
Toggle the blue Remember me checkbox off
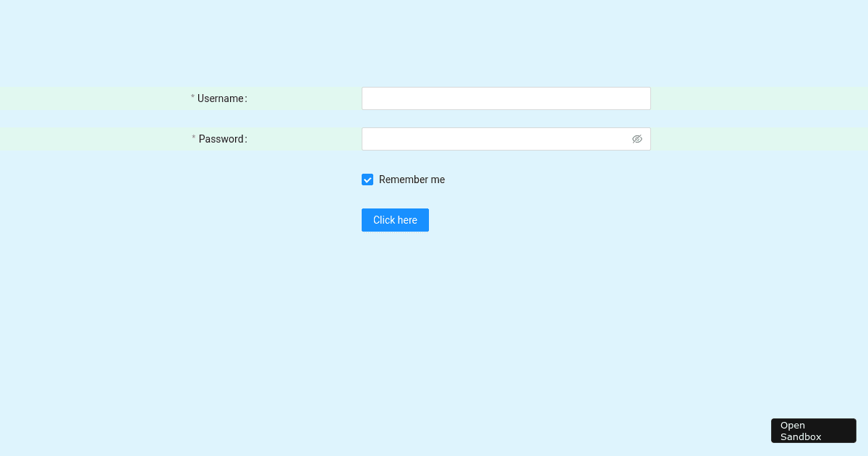(367, 180)
